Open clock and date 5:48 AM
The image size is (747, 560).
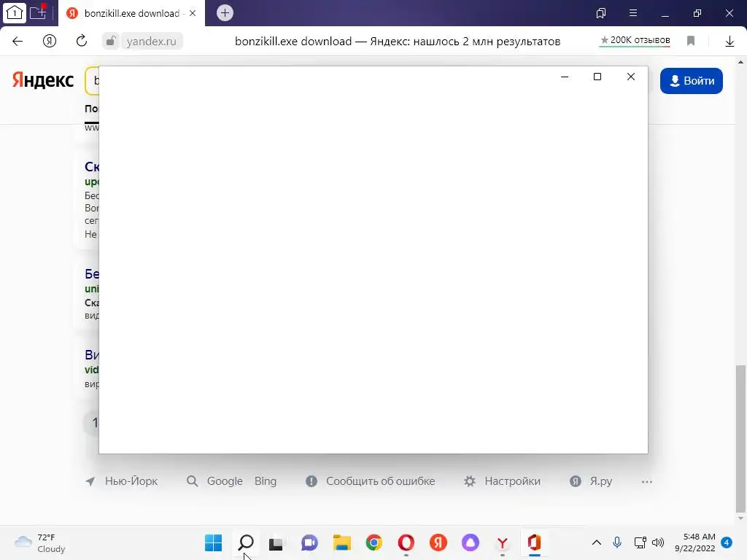tap(695, 542)
